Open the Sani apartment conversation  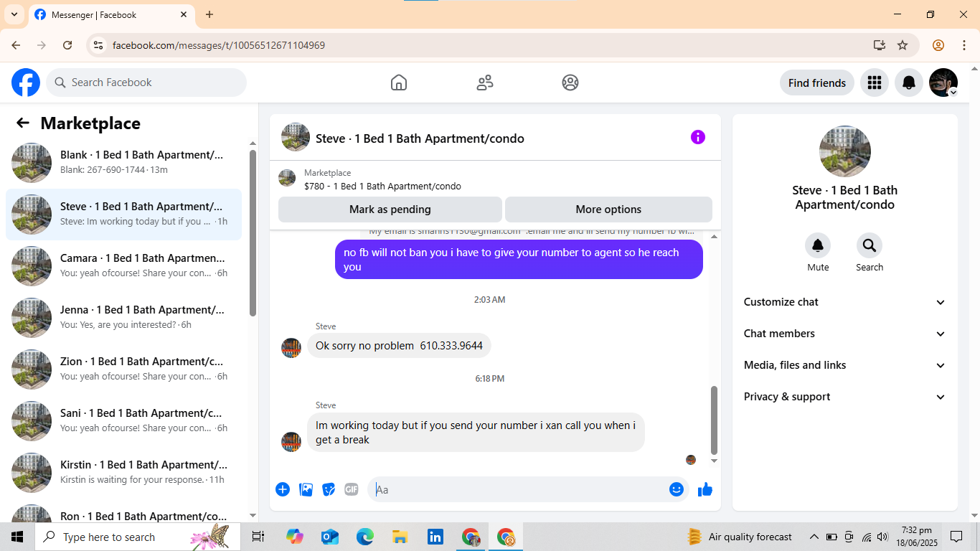coord(123,421)
